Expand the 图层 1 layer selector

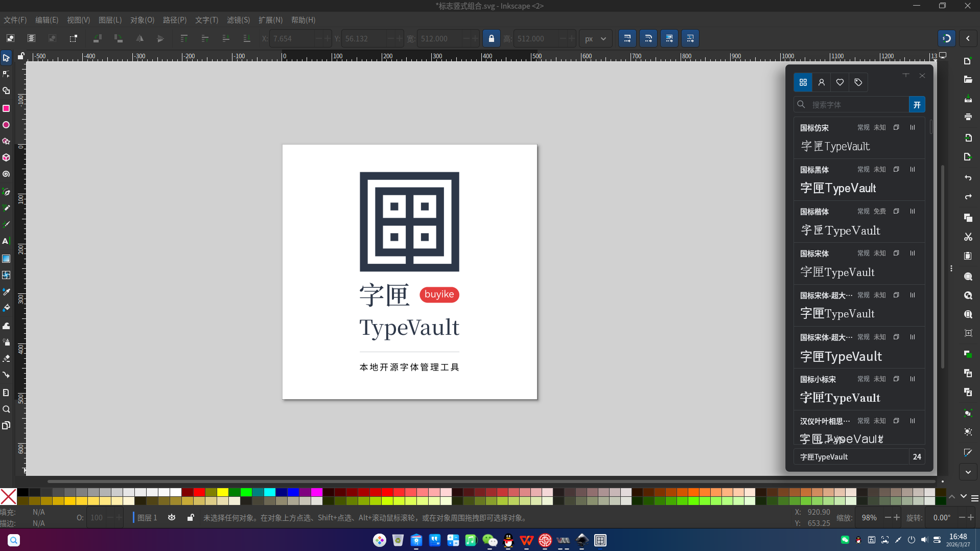(147, 518)
